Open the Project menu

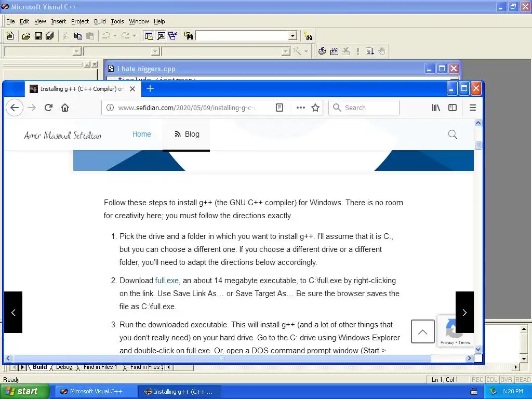pos(80,21)
